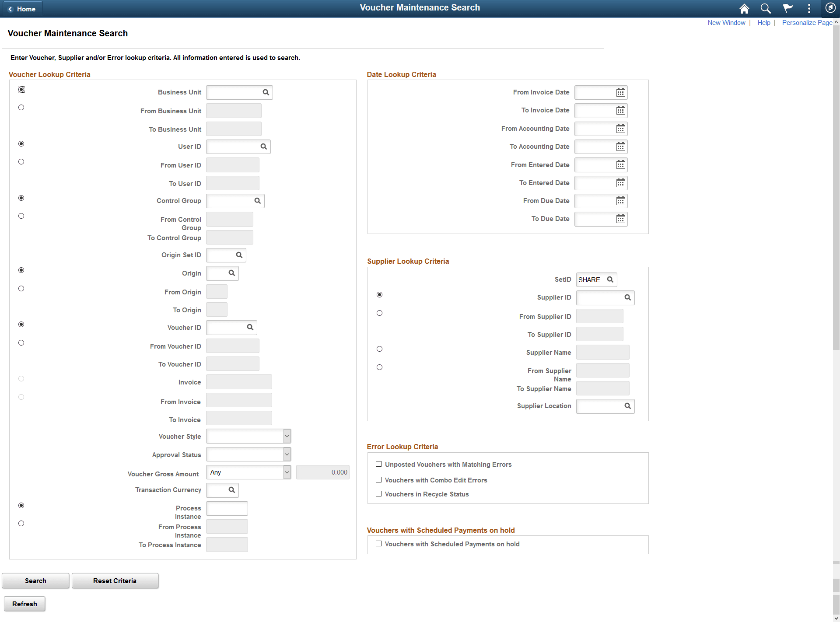This screenshot has height=622, width=840.
Task: Check Unposted Vouchers with Matching Errors
Action: 378,464
